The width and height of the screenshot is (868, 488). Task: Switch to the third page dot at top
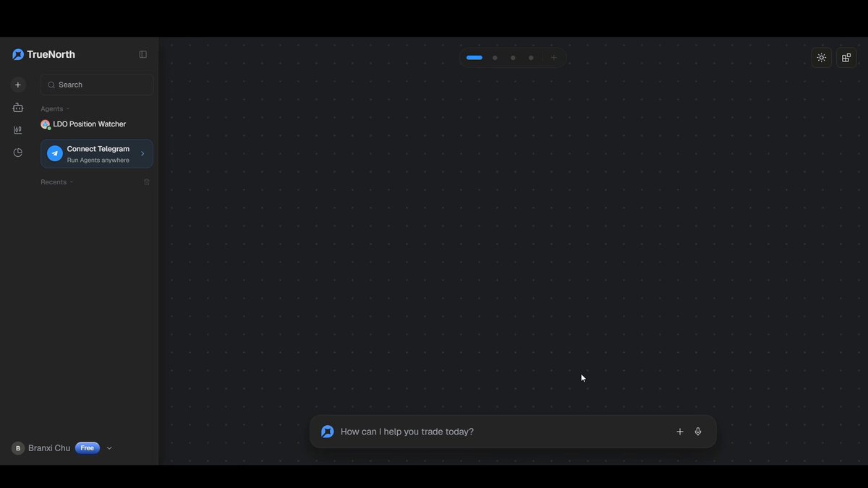coord(513,58)
